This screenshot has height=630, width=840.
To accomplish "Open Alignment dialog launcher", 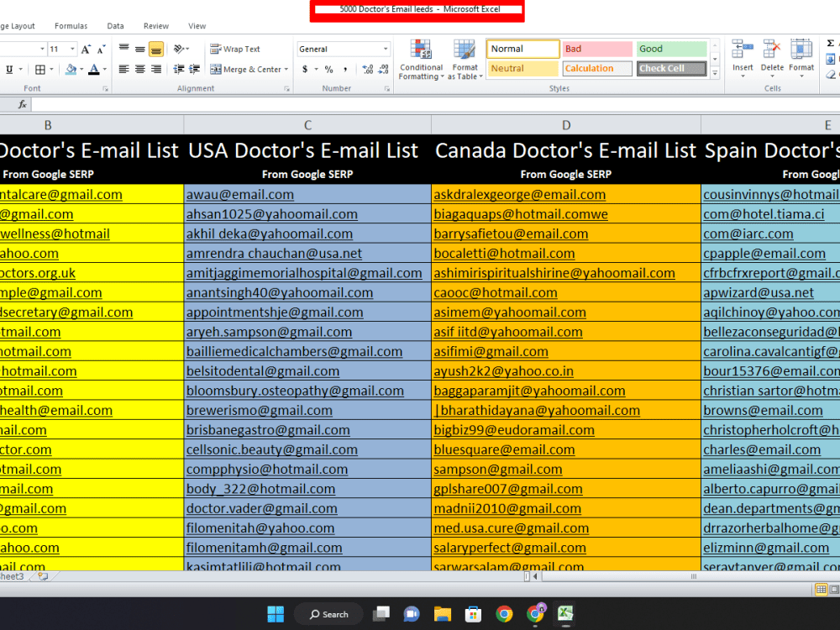I will 287,89.
